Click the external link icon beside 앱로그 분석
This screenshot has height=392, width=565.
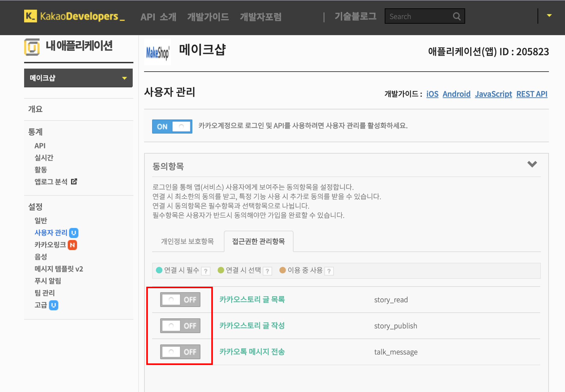(x=74, y=181)
